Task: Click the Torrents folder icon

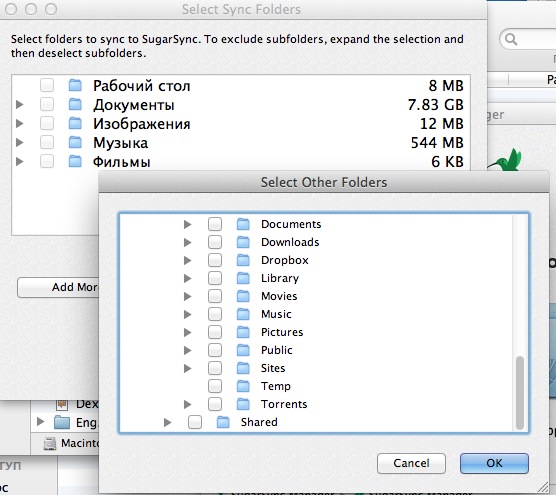Action: 243,404
